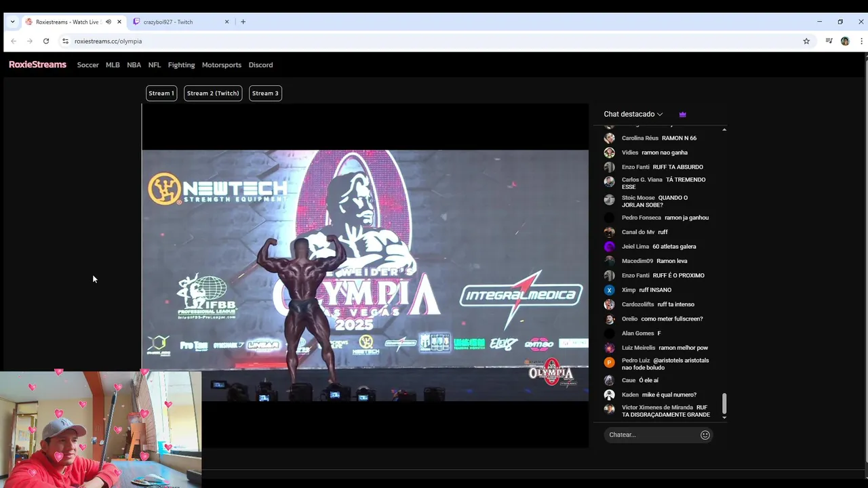Screen dimensions: 868x488
Task: Mute the Roxiestreams tab audio icon
Action: pos(108,22)
